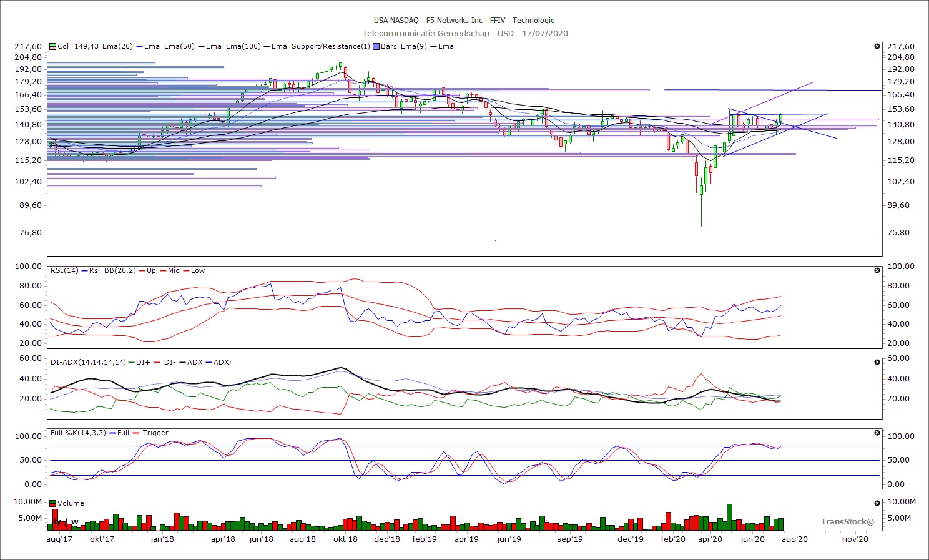Click the apr'18 date label
The height and width of the screenshot is (560, 929).
coord(223,539)
